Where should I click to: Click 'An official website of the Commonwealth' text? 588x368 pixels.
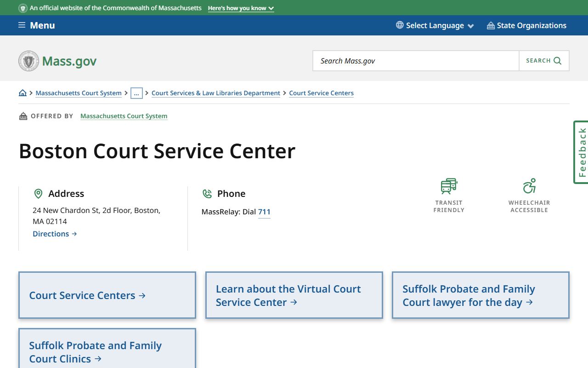click(116, 8)
